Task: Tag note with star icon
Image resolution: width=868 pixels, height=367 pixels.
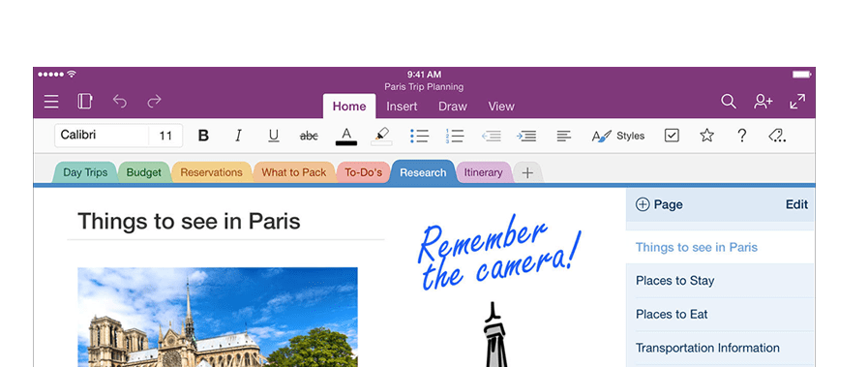Action: coord(707,136)
